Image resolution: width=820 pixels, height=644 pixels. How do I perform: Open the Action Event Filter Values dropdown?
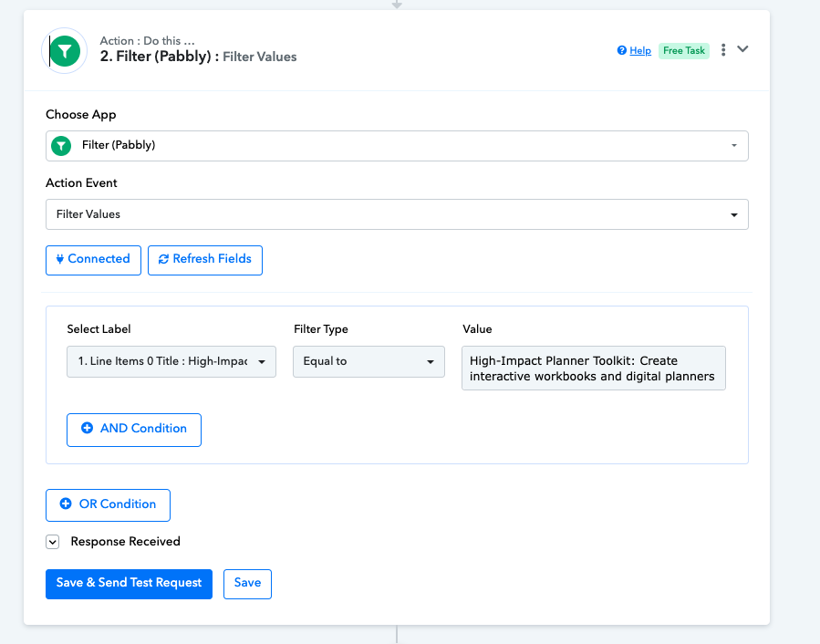[x=397, y=214]
